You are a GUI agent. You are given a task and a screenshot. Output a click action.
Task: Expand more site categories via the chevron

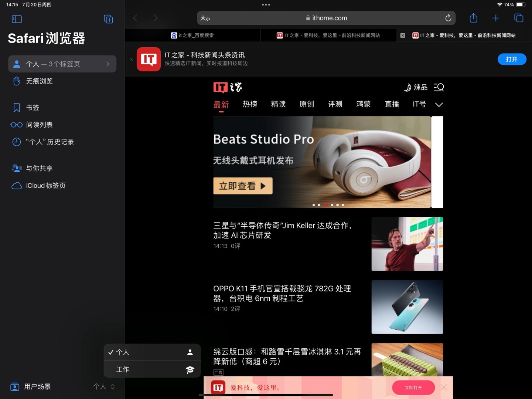(439, 105)
